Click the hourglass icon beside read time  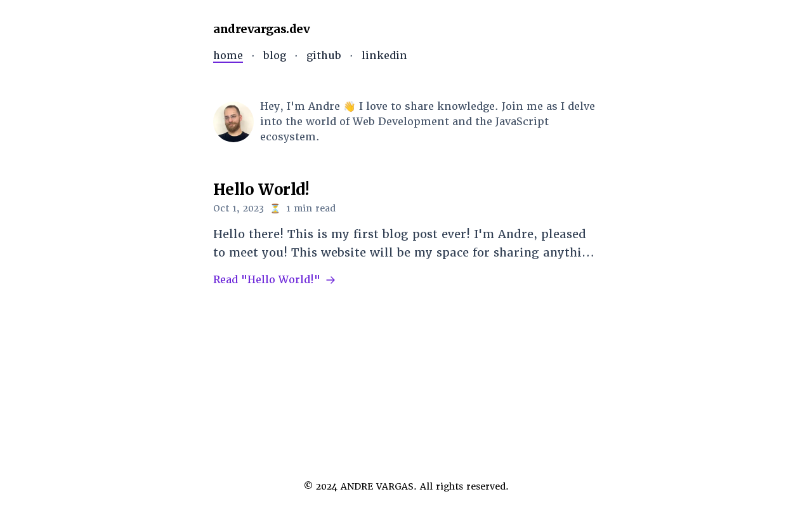click(x=275, y=208)
